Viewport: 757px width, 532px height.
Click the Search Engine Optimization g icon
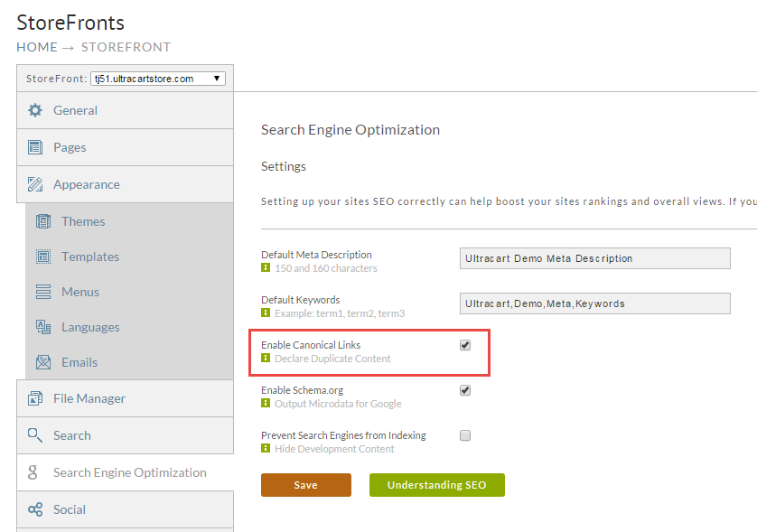(x=33, y=472)
